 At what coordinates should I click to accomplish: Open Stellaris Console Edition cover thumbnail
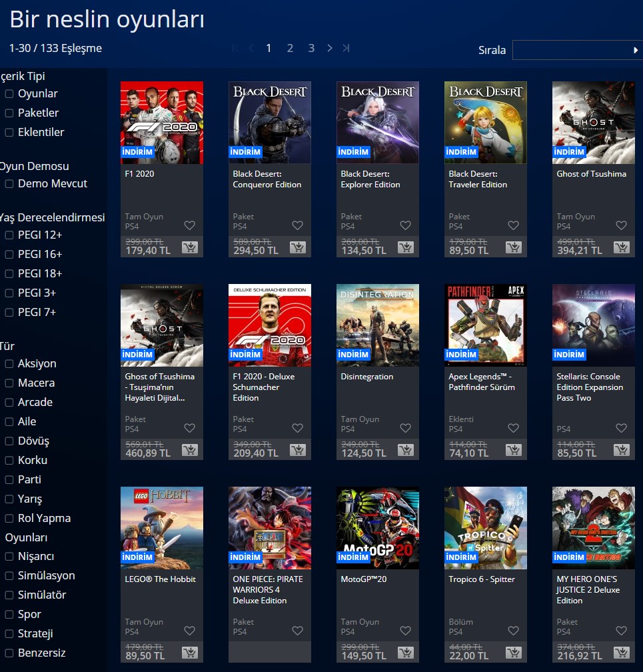pyautogui.click(x=593, y=325)
